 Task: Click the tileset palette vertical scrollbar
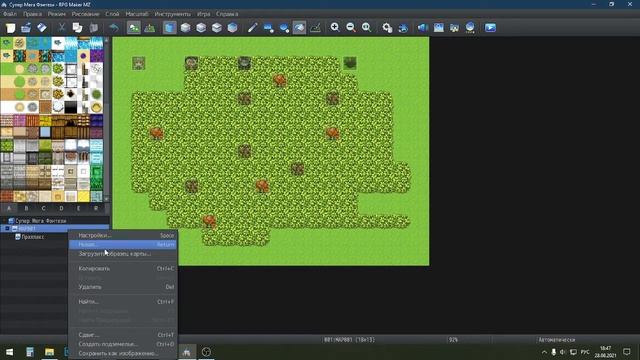coord(107,118)
